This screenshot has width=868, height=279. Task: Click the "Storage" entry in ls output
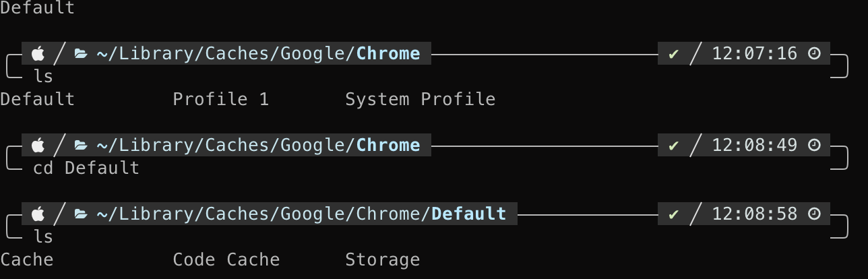(383, 260)
